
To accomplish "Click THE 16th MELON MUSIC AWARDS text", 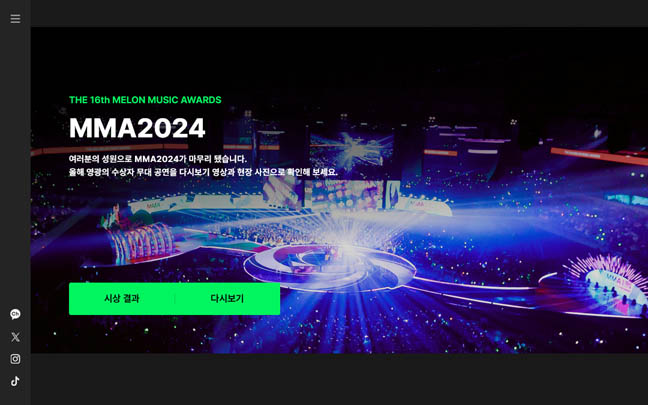I will click(x=145, y=100).
